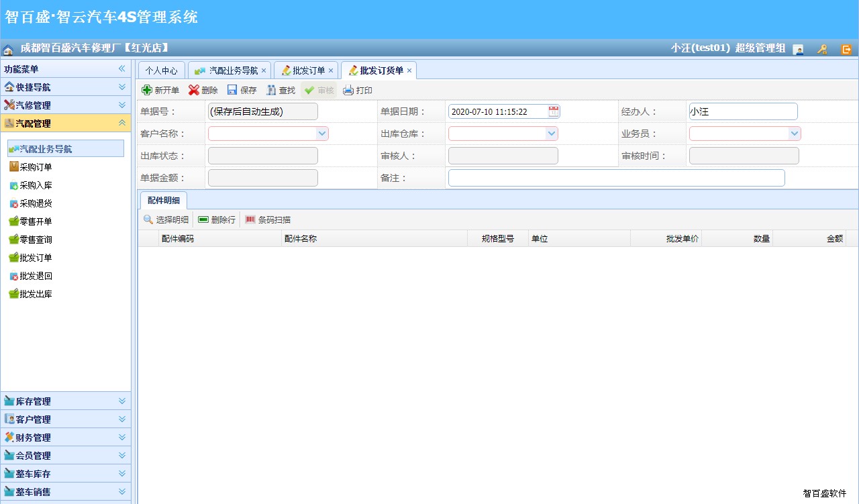The image size is (859, 504).
Task: Click the 规格型号 column header
Action: click(498, 238)
